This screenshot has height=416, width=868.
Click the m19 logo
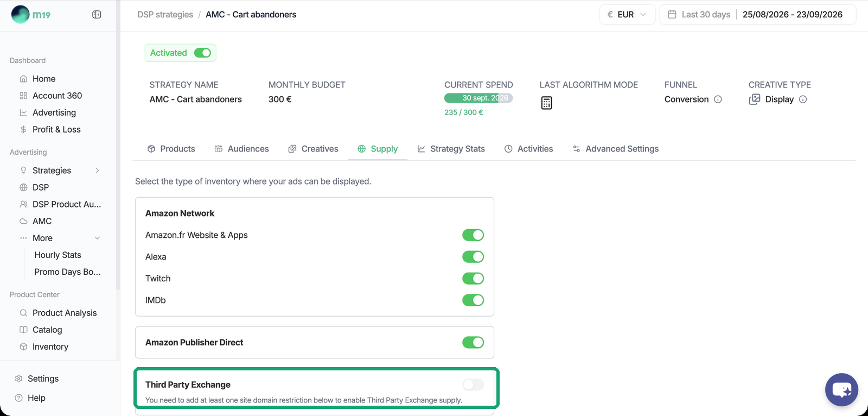pos(31,15)
